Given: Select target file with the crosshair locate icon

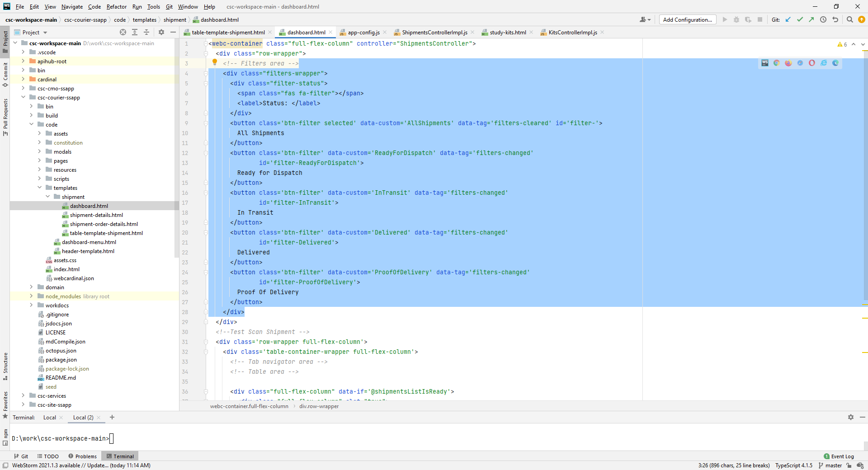Looking at the screenshot, I should [x=123, y=32].
